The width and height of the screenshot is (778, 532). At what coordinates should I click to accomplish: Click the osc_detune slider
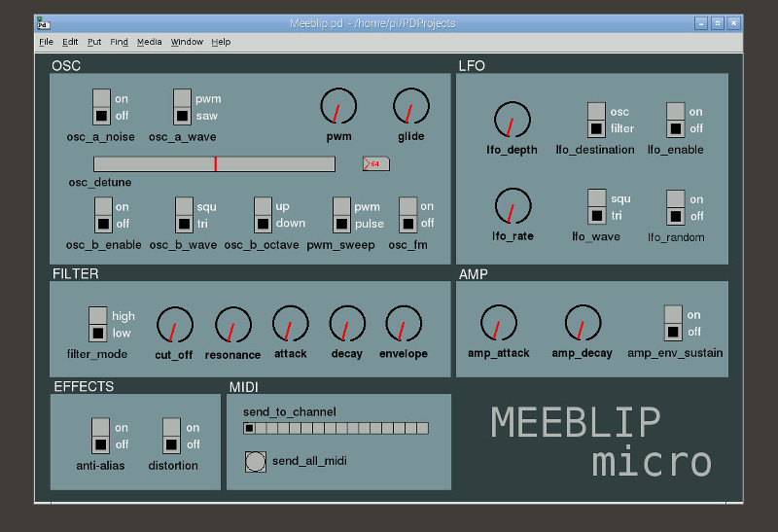[x=214, y=163]
